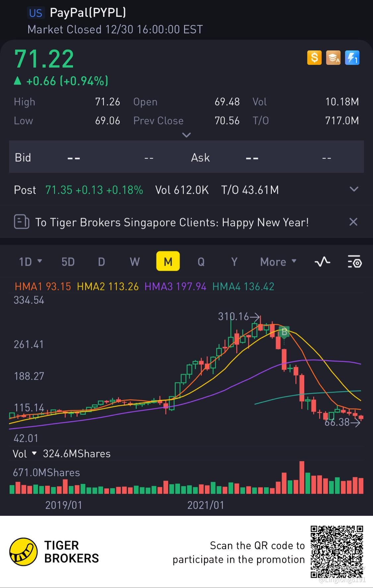Open the chart indicator line icon
The height and width of the screenshot is (588, 373).
322,262
